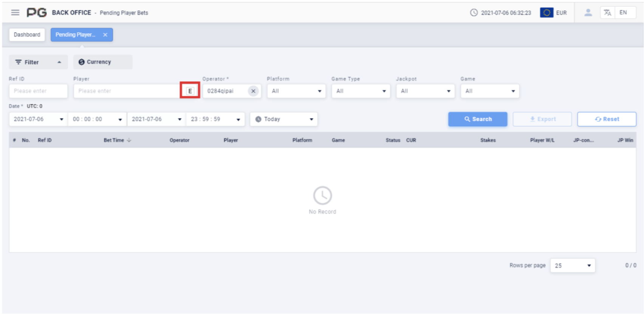The image size is (644, 318).
Task: Click the Ref ID input field
Action: [x=38, y=91]
